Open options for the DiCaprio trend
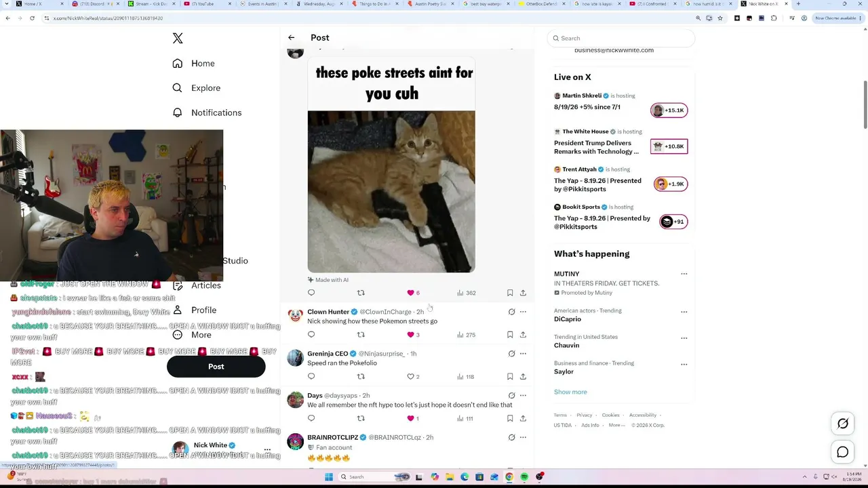Screen dimensions: 868x488 pyautogui.click(x=684, y=312)
